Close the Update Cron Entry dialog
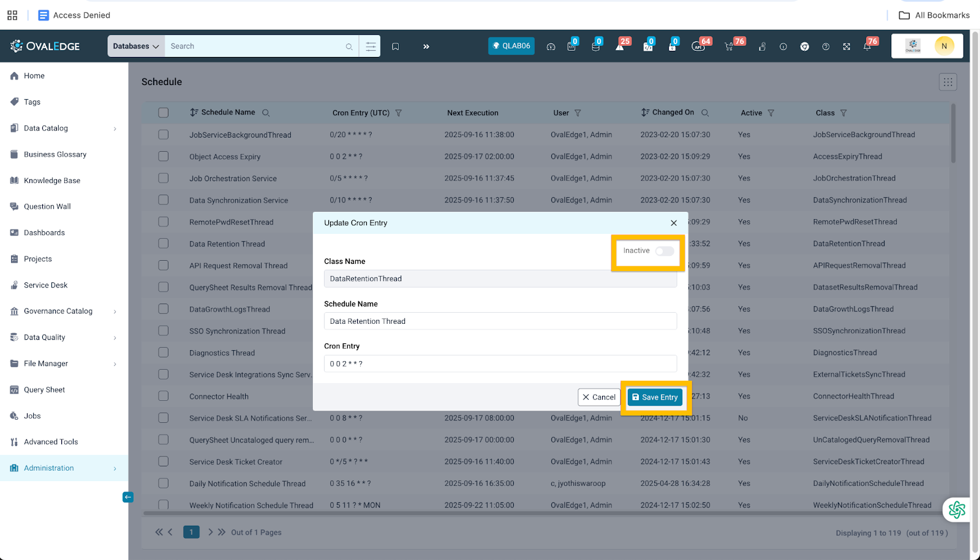This screenshot has width=980, height=560. (x=673, y=223)
